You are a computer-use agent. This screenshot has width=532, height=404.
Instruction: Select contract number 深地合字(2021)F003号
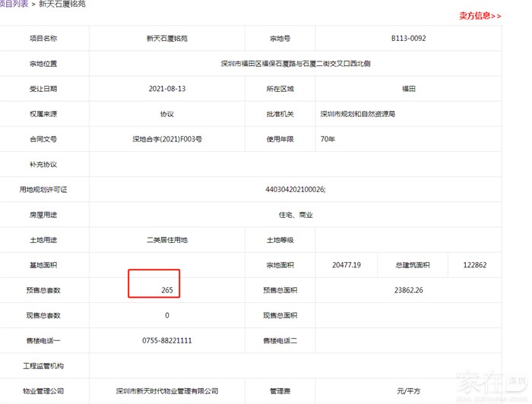pyautogui.click(x=166, y=139)
